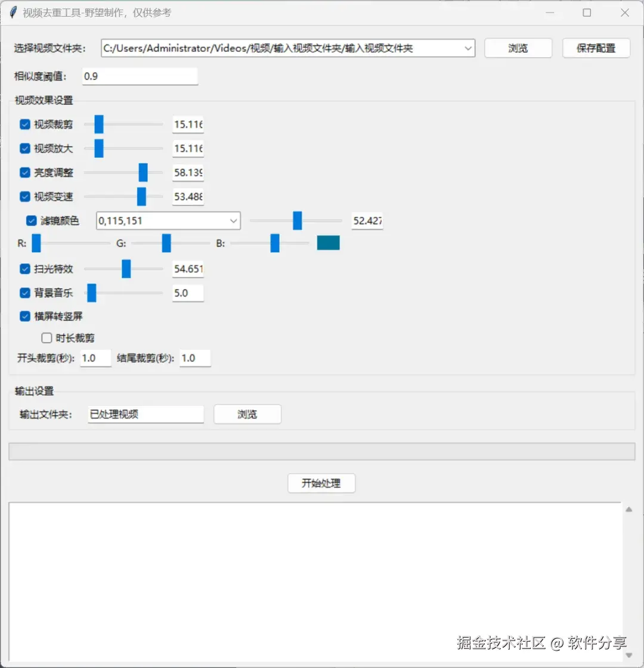Click the similarity threshold input showing 0.9

(x=140, y=76)
